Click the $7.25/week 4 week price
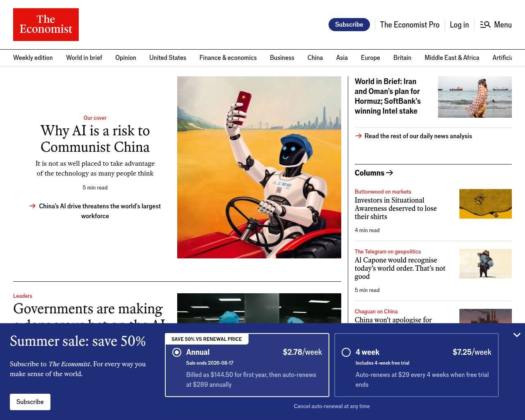Viewport: 525px width, 420px height. pos(472,352)
